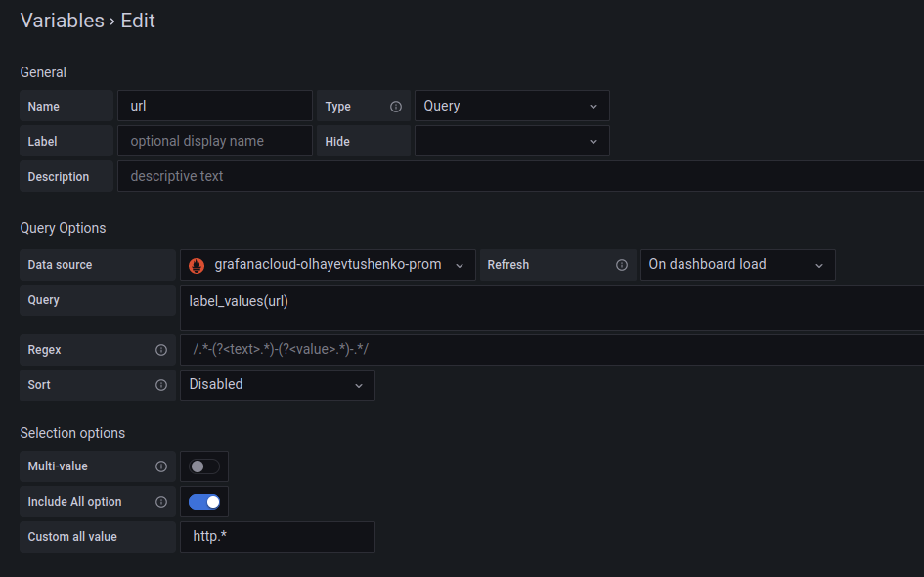Image resolution: width=924 pixels, height=577 pixels.
Task: Expand the empty Hide dropdown
Action: click(511, 141)
